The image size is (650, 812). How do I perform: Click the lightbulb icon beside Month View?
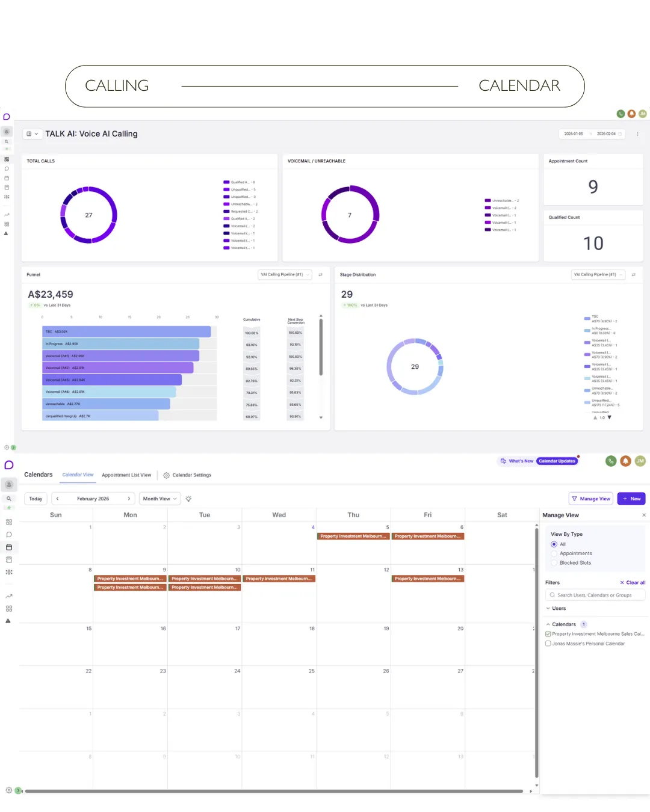click(x=188, y=499)
